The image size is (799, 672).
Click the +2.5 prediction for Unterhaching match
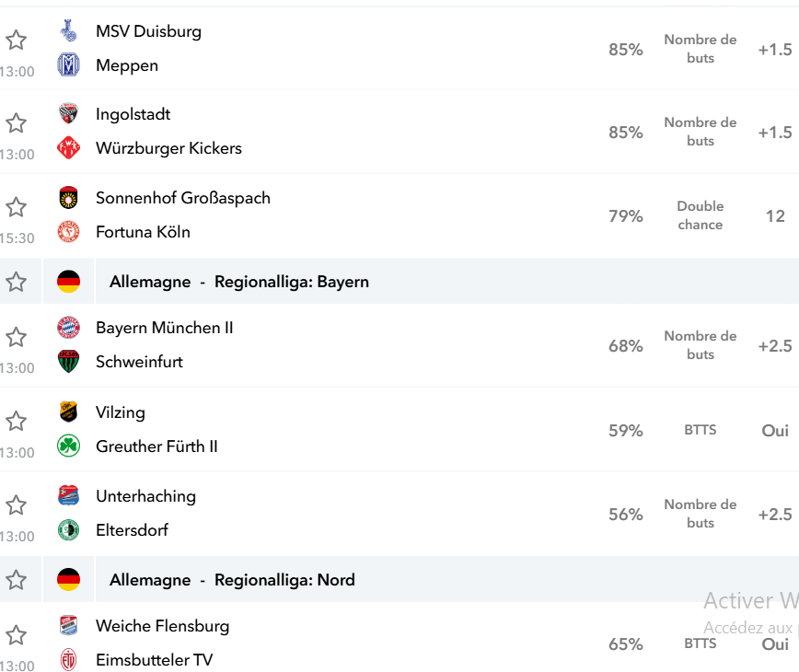pos(775,514)
